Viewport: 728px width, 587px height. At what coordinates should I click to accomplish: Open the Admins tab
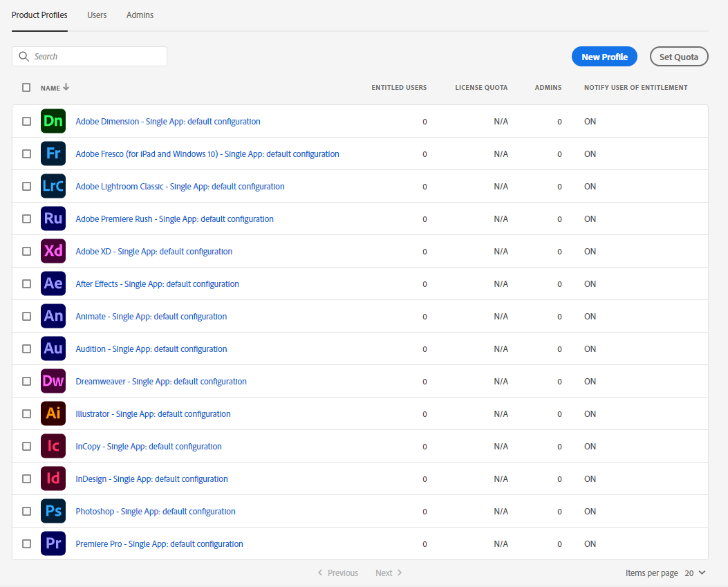(140, 15)
